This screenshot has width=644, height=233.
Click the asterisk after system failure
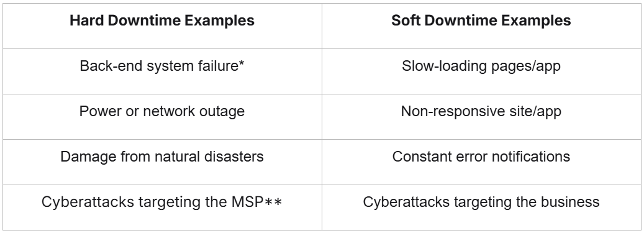coord(242,63)
